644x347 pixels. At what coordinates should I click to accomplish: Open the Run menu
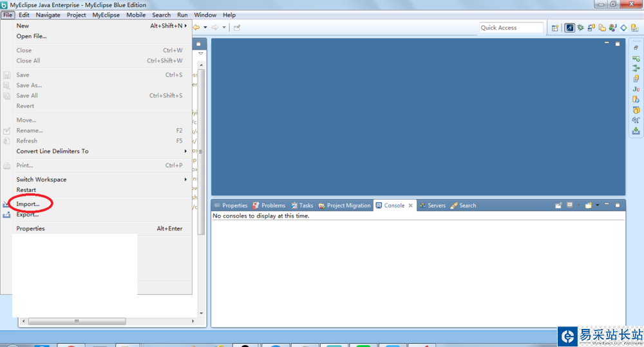[182, 15]
